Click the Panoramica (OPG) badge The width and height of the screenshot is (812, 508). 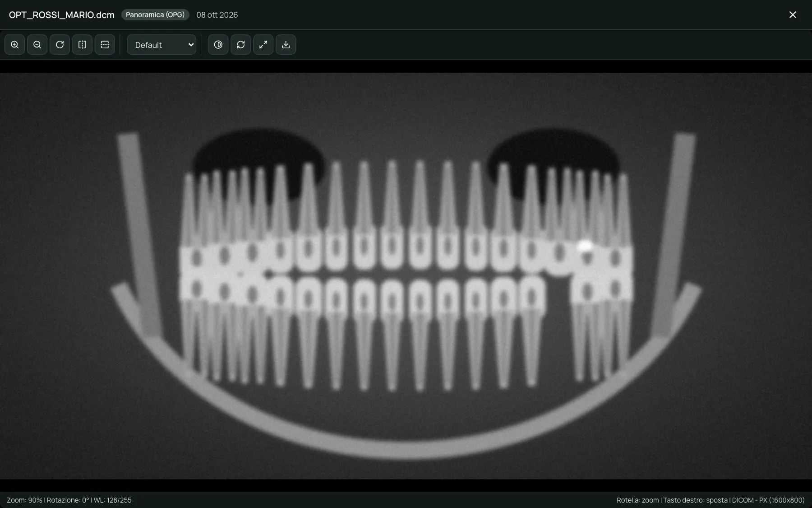[x=155, y=15]
